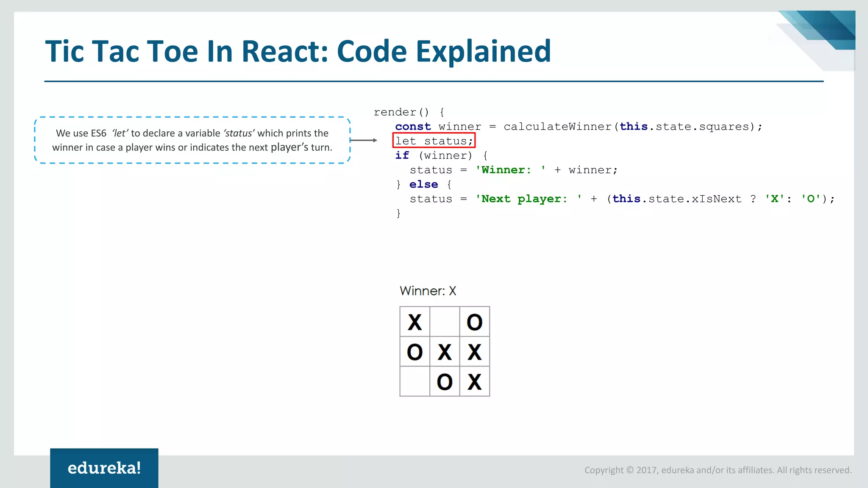Click the middle-left O square
Image resolution: width=868 pixels, height=488 pixels.
click(x=415, y=352)
